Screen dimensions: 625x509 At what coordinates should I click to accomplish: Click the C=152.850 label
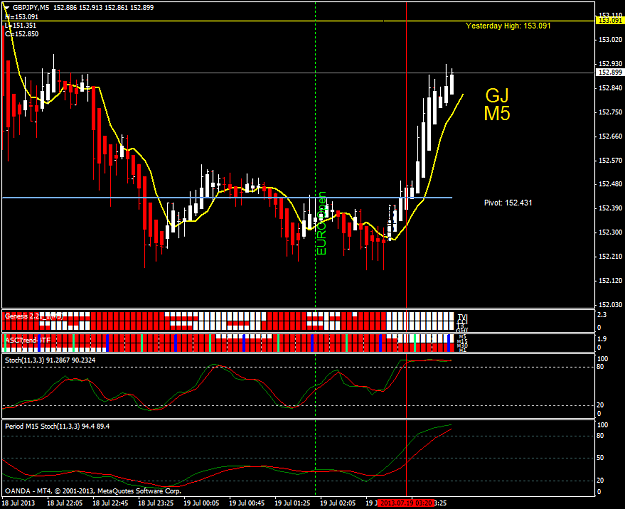pos(22,34)
